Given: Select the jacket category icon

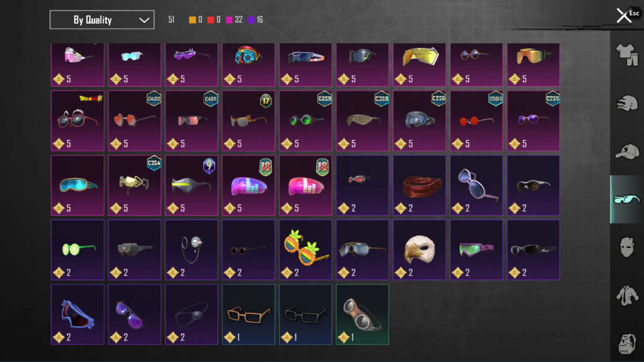Looking at the screenshot, I should 627,296.
